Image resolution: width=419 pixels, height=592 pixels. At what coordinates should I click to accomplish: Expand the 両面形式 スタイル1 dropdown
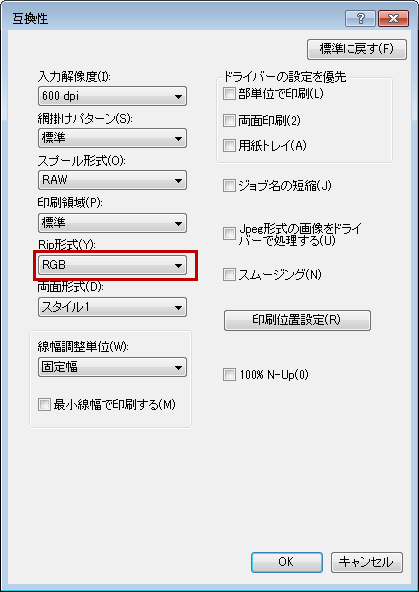112,307
